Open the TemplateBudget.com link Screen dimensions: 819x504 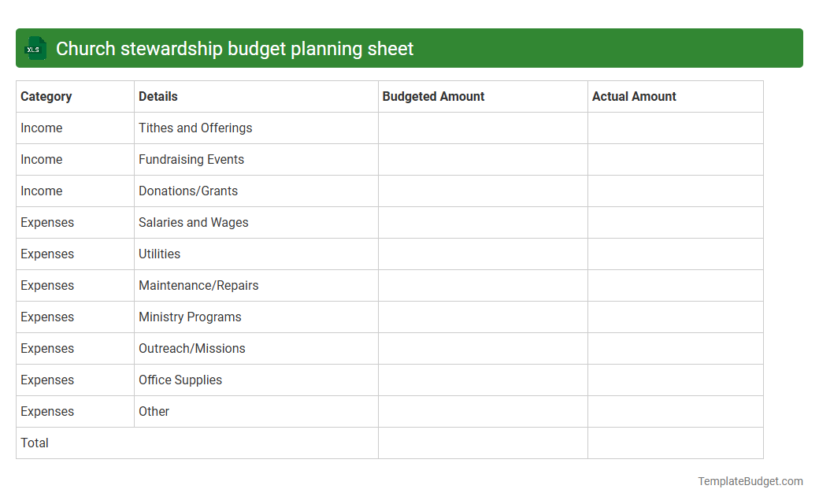pyautogui.click(x=749, y=480)
